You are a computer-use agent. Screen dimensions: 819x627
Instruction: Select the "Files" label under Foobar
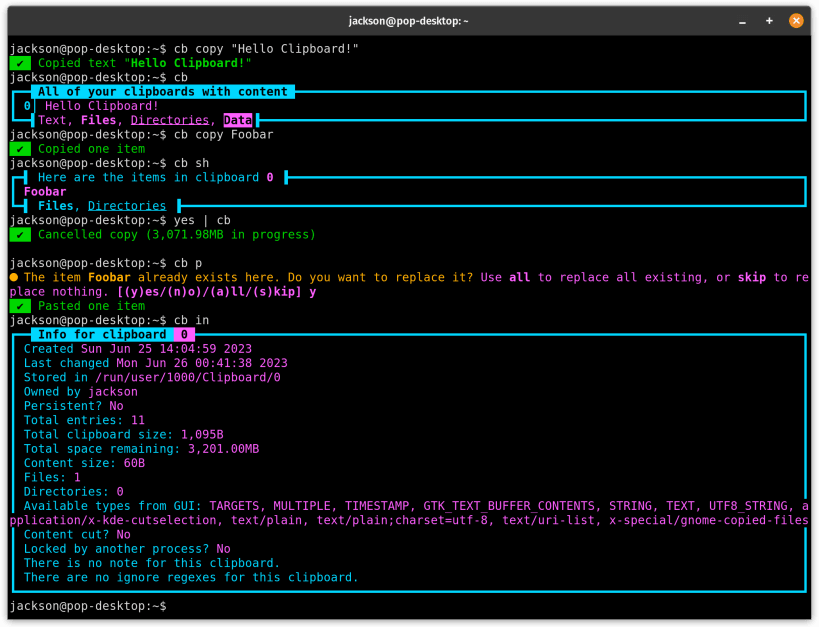tap(51, 205)
